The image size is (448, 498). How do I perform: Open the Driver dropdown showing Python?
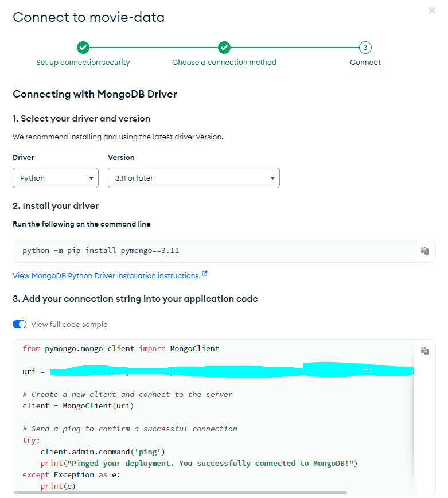tap(56, 178)
